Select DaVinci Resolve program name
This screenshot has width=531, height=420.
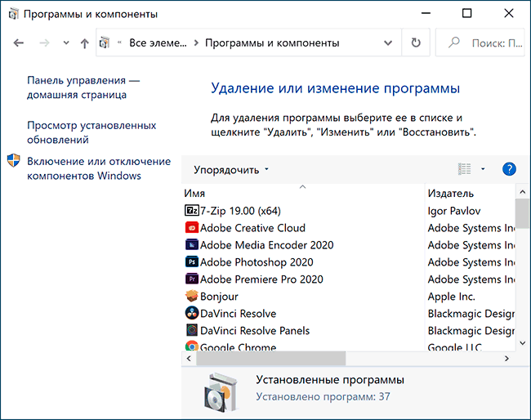click(238, 313)
